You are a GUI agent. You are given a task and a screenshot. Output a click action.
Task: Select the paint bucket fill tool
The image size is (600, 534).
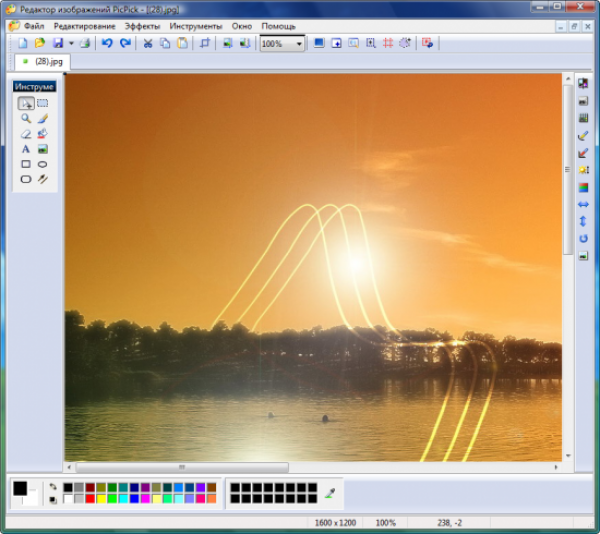coord(42,134)
